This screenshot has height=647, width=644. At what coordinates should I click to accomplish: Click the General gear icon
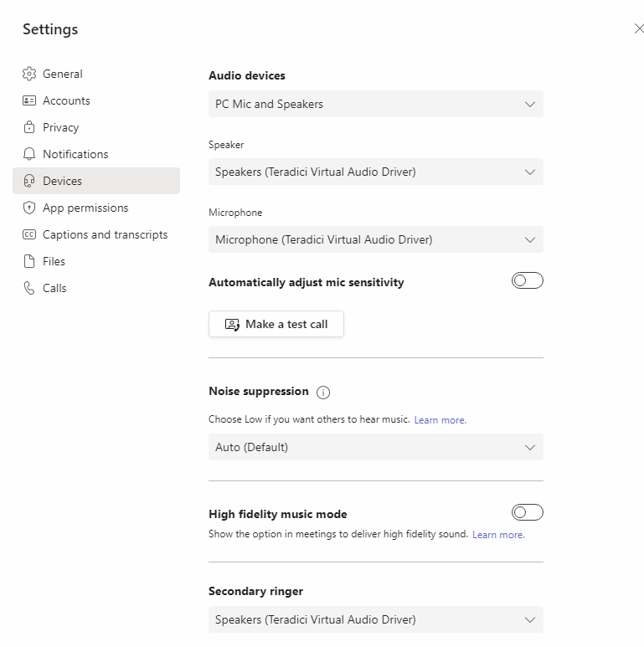pyautogui.click(x=29, y=74)
